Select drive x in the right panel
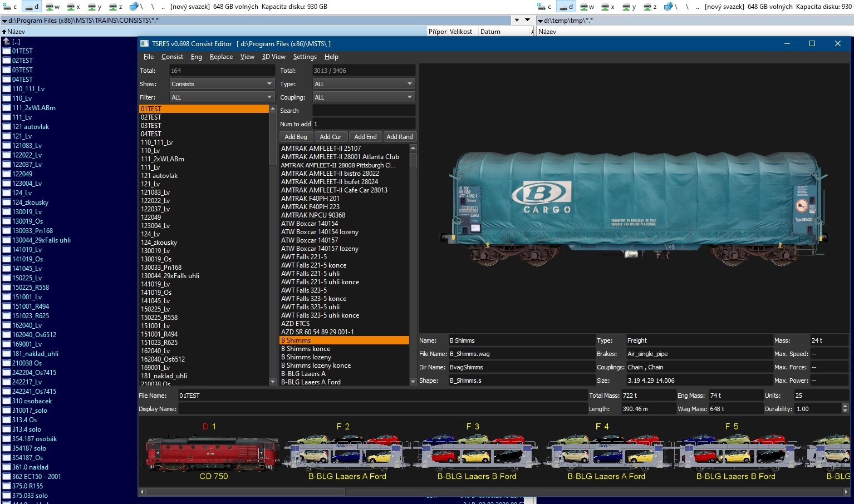Viewport: 854px width, 504px height. 608,7
